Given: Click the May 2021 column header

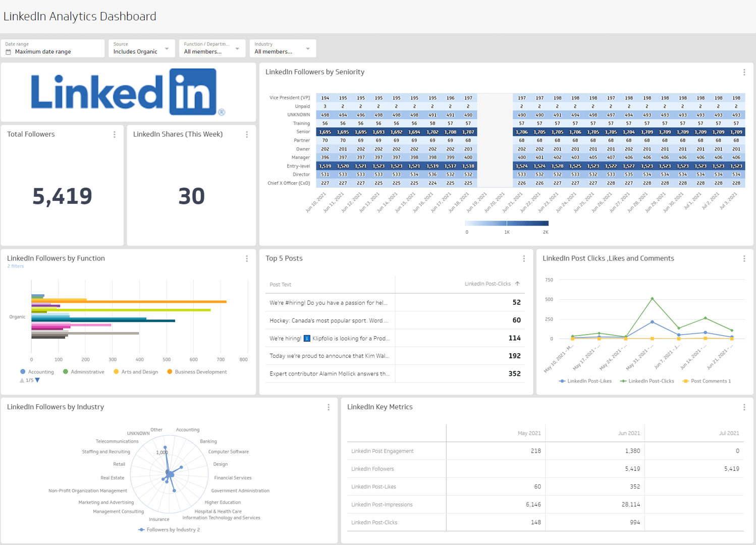Looking at the screenshot, I should (x=529, y=433).
